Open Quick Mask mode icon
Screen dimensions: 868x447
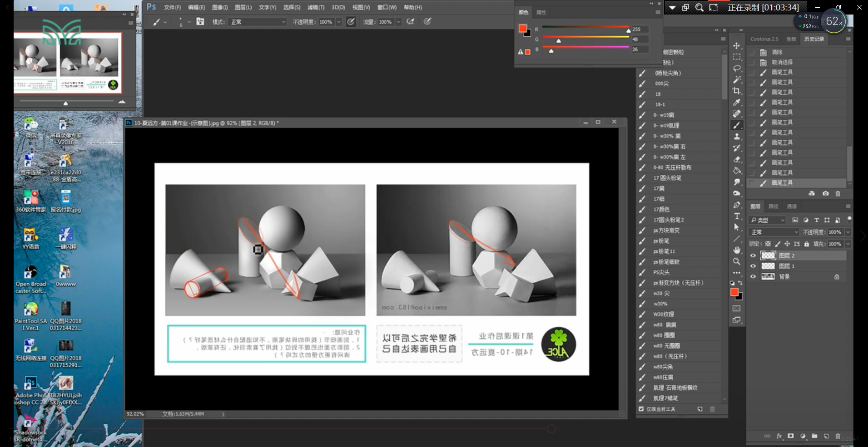pos(737,309)
